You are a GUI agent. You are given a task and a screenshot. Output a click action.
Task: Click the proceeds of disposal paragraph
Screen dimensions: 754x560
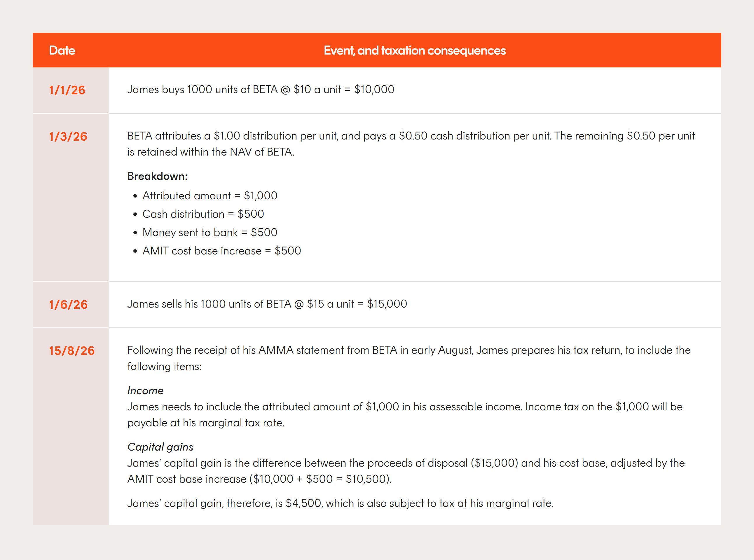406,471
